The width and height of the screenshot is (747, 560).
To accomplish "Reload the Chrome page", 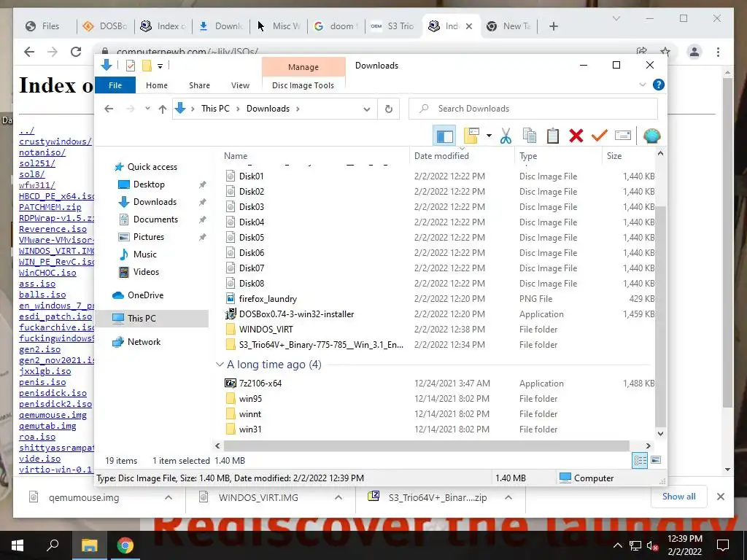I will point(76,52).
